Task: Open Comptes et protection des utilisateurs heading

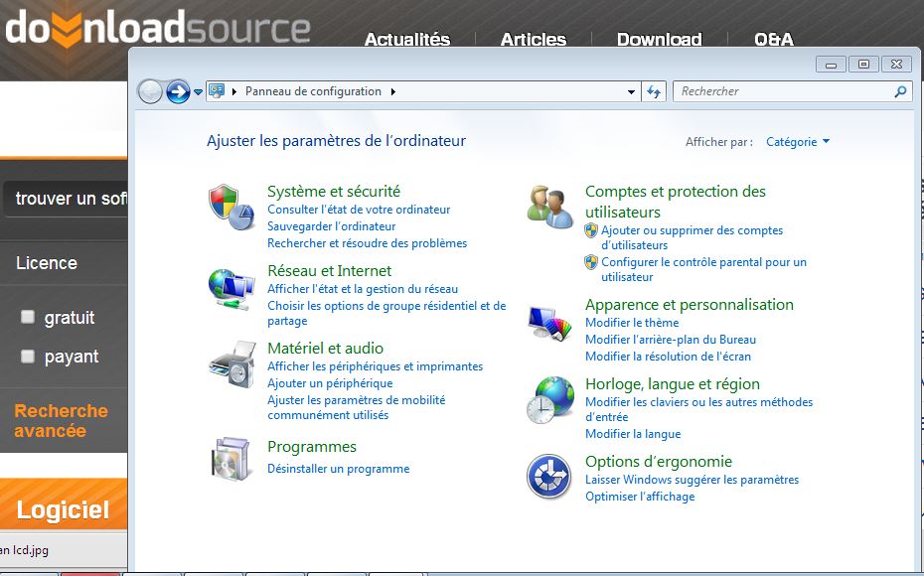Action: point(676,202)
